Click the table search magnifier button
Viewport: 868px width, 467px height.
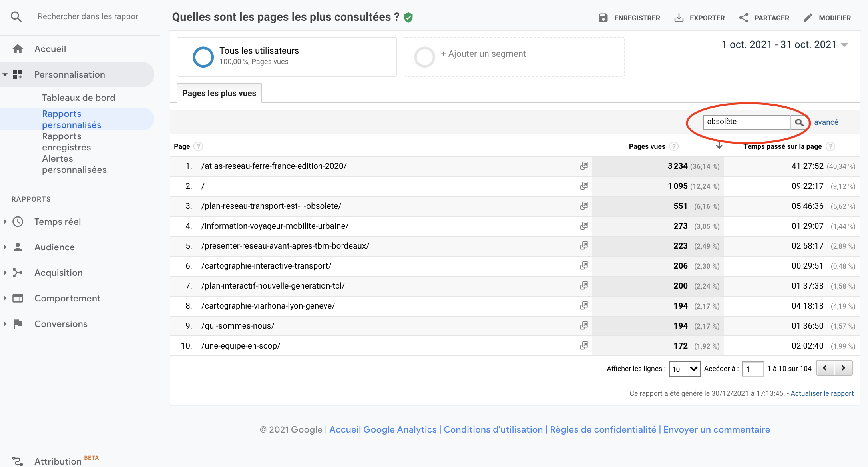click(799, 122)
